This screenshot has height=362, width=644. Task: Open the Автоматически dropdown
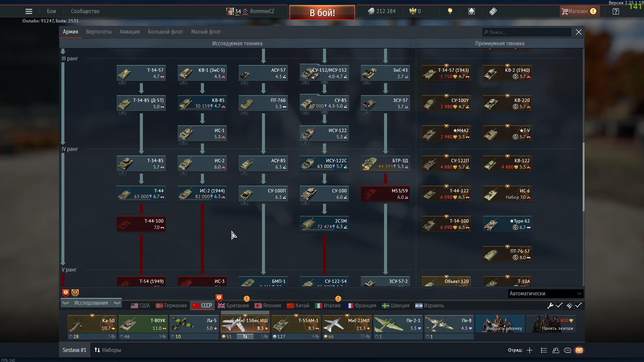[x=546, y=294]
